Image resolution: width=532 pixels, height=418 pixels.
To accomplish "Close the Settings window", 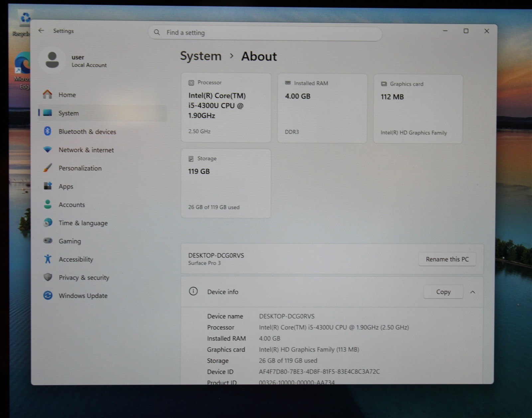I will [487, 31].
